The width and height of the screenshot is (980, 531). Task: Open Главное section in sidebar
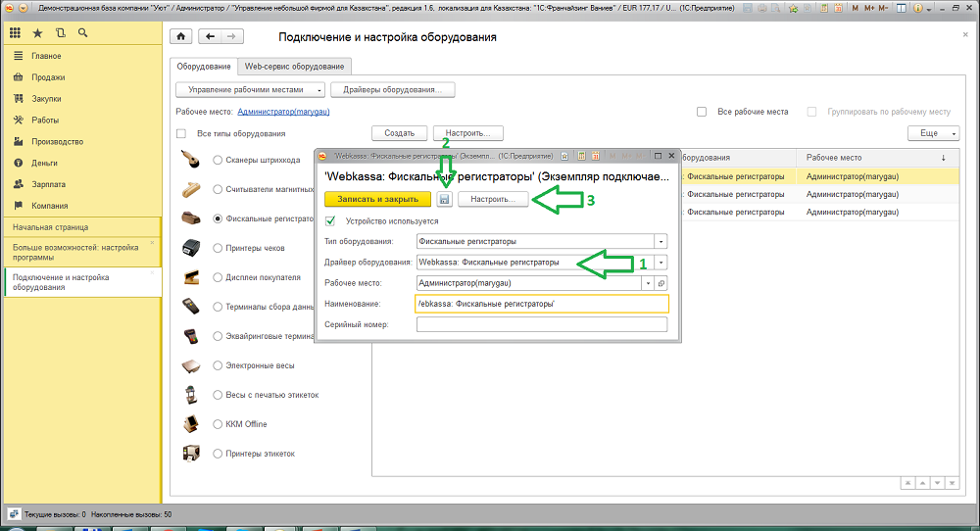pos(46,56)
